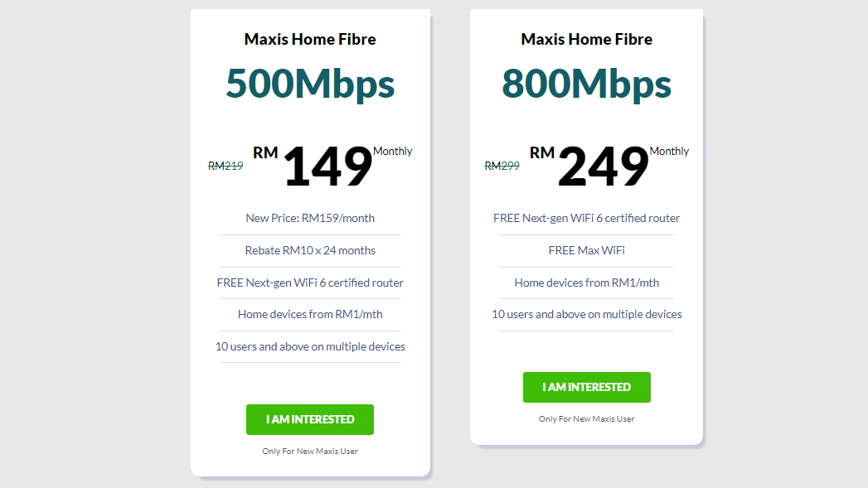
Task: Click the crossed-out RM299 old price
Action: tap(502, 166)
